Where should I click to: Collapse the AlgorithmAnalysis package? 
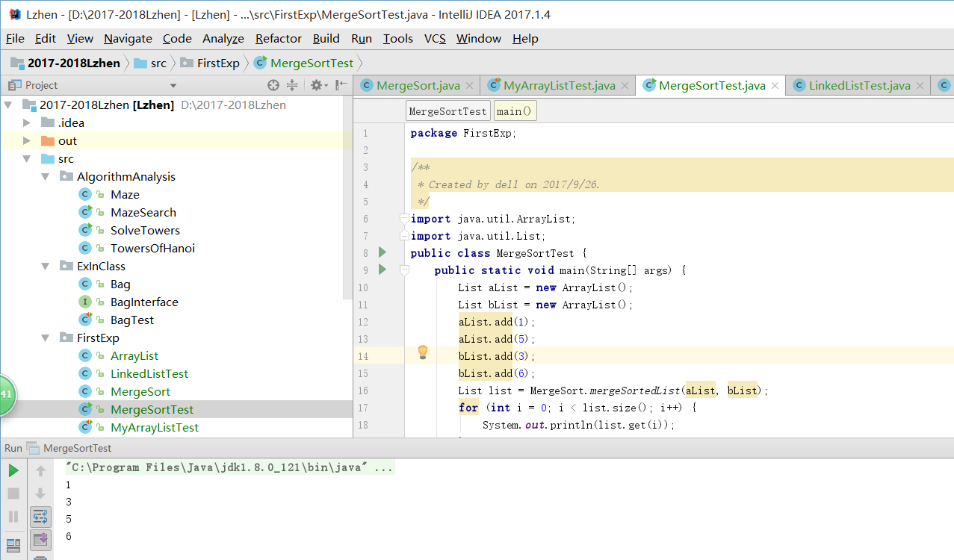point(46,177)
